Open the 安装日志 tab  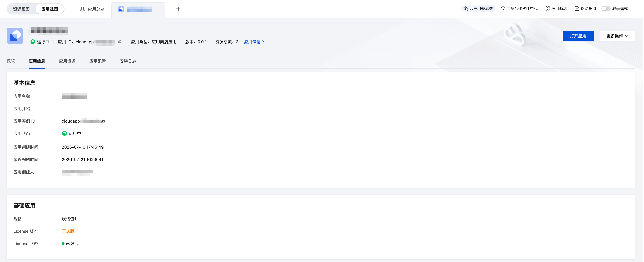(128, 61)
